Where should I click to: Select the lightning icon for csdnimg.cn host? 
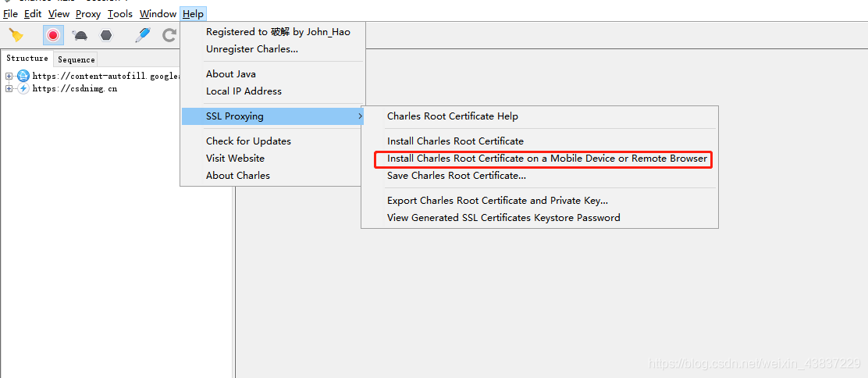pyautogui.click(x=23, y=88)
